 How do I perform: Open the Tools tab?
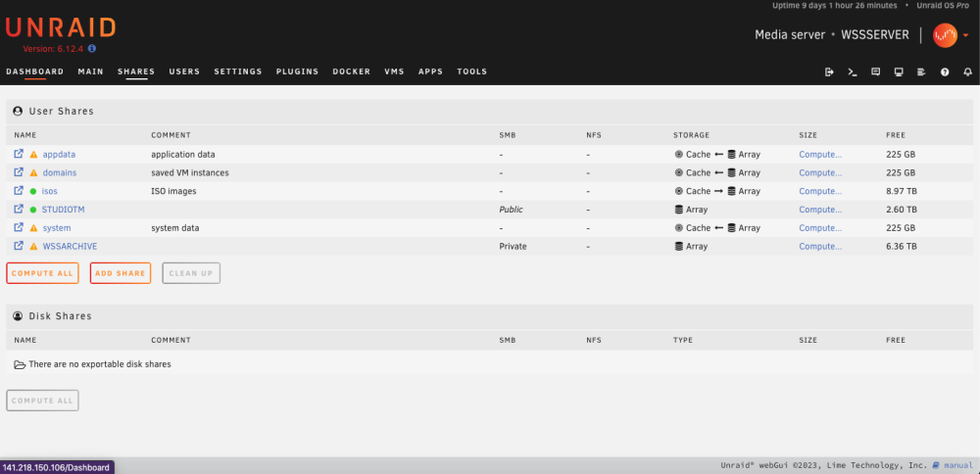[x=472, y=71]
